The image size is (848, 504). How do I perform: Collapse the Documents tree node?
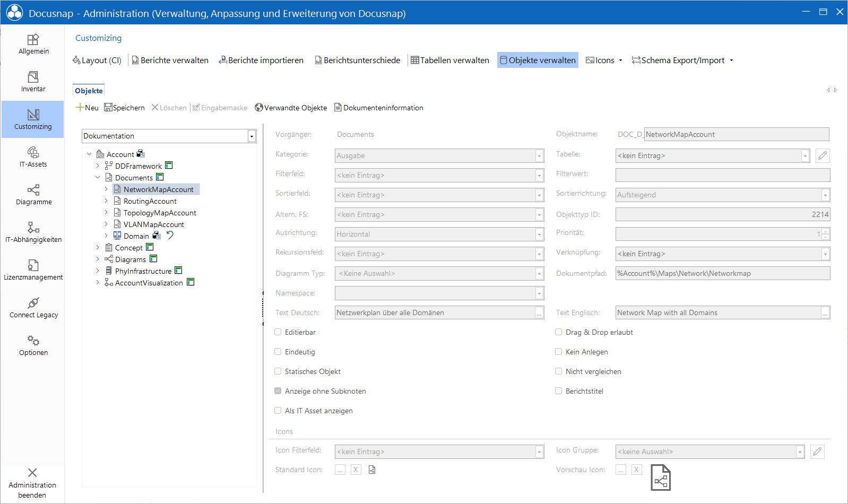coord(98,177)
